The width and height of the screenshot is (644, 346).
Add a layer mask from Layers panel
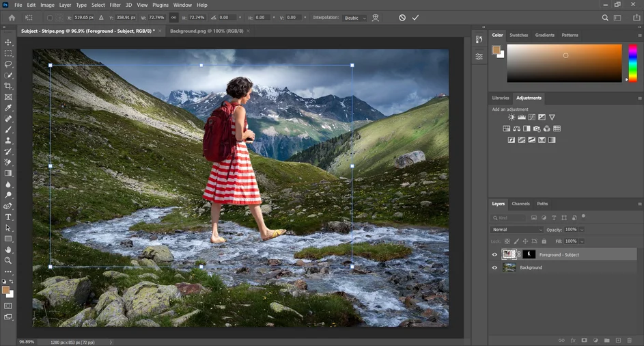point(584,340)
